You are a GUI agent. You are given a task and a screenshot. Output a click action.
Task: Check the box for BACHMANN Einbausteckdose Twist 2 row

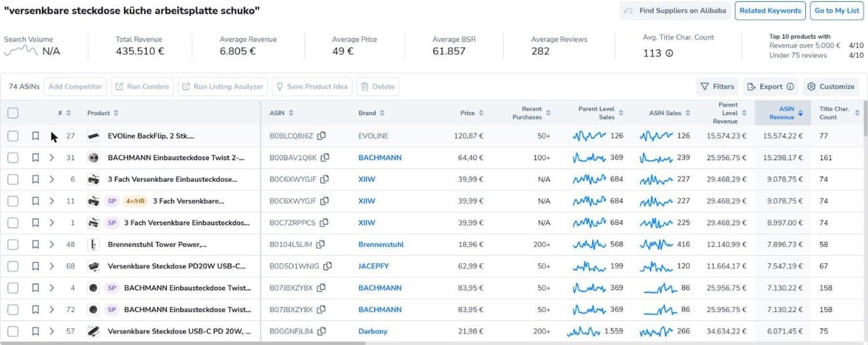[13, 158]
